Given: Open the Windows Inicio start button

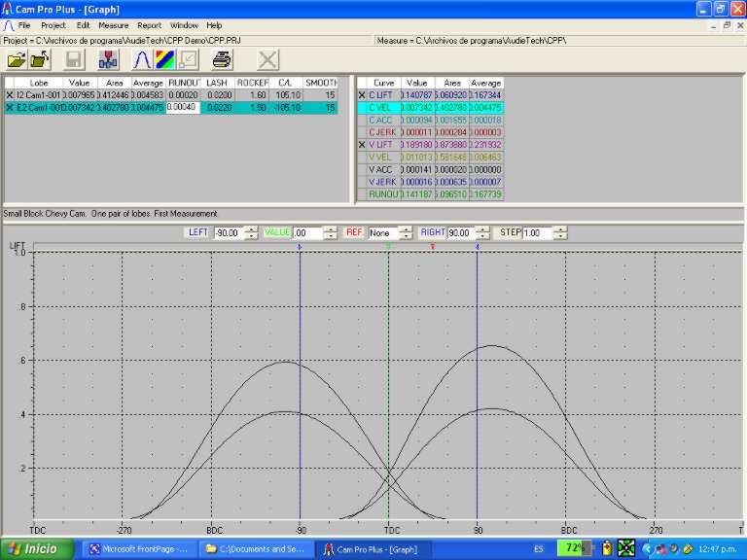Looking at the screenshot, I should click(x=37, y=548).
